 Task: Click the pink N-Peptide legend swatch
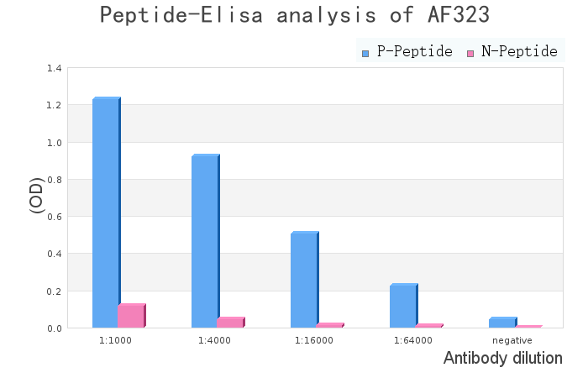tap(470, 53)
